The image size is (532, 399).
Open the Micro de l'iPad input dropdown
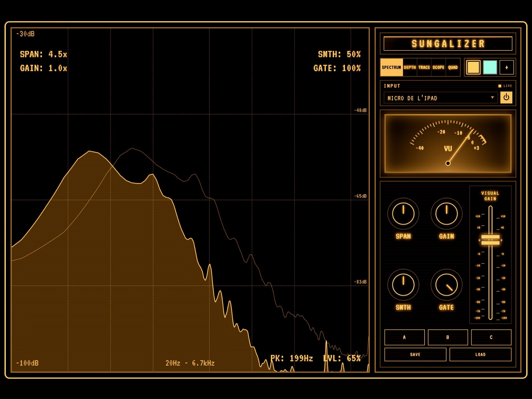(x=440, y=98)
